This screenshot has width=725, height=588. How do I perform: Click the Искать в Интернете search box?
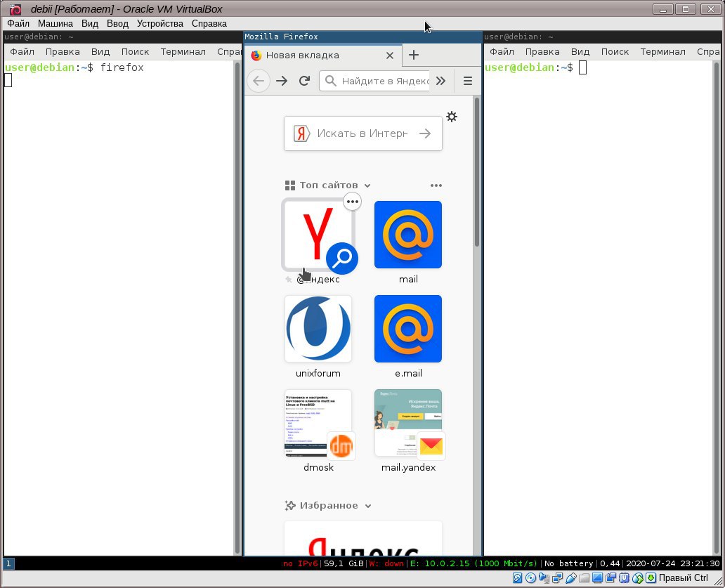pos(363,133)
